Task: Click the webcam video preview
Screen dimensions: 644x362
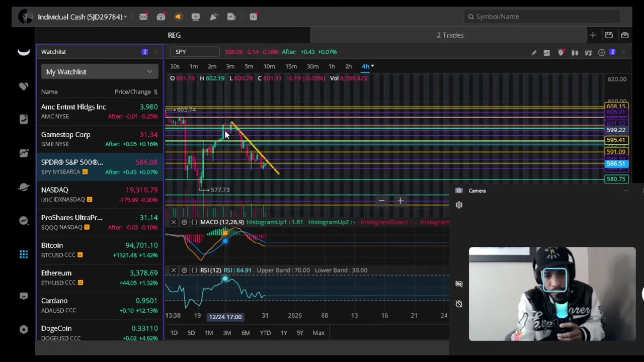Action: pyautogui.click(x=552, y=294)
